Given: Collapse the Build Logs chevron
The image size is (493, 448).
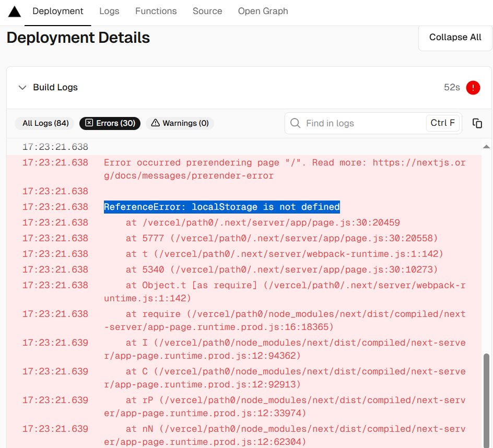Looking at the screenshot, I should (x=22, y=87).
